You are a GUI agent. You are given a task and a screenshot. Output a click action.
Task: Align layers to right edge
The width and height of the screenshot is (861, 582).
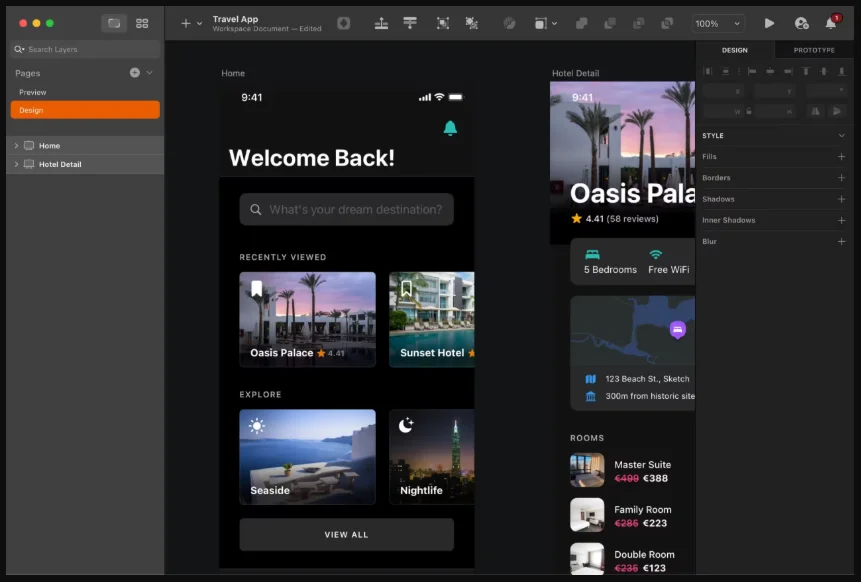pos(788,71)
